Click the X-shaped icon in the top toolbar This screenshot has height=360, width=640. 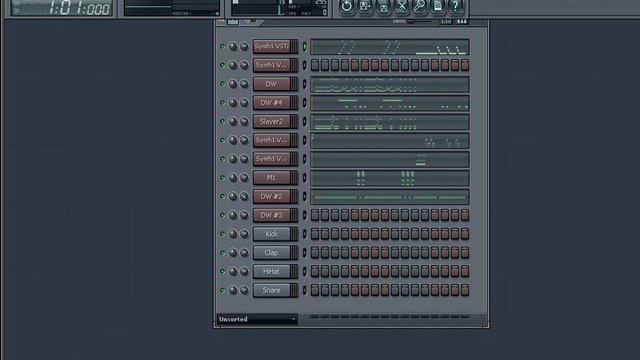(x=401, y=6)
